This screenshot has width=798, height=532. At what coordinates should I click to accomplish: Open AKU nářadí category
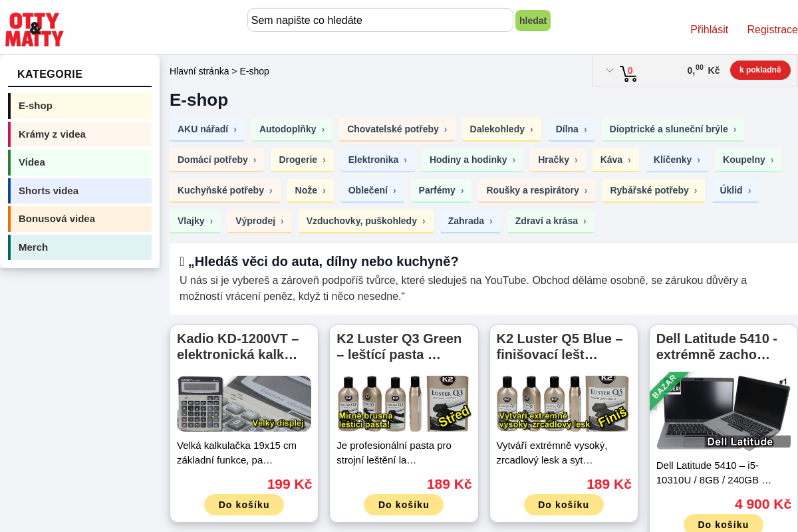coord(207,129)
